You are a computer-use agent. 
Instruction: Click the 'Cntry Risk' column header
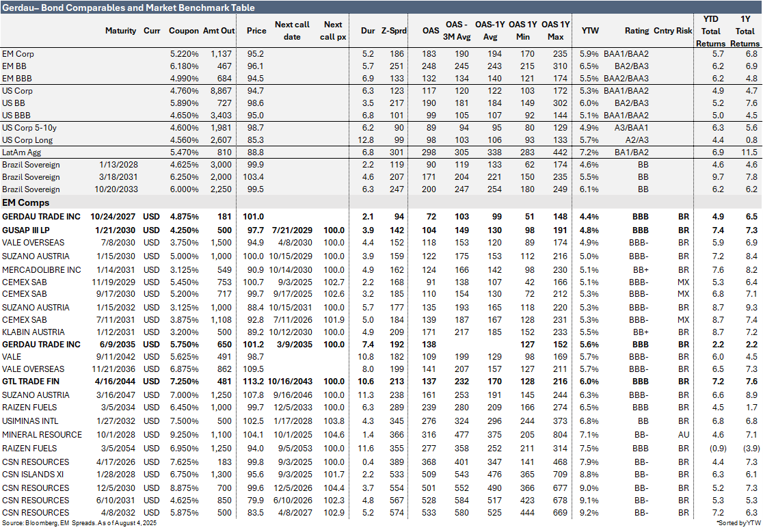click(673, 31)
